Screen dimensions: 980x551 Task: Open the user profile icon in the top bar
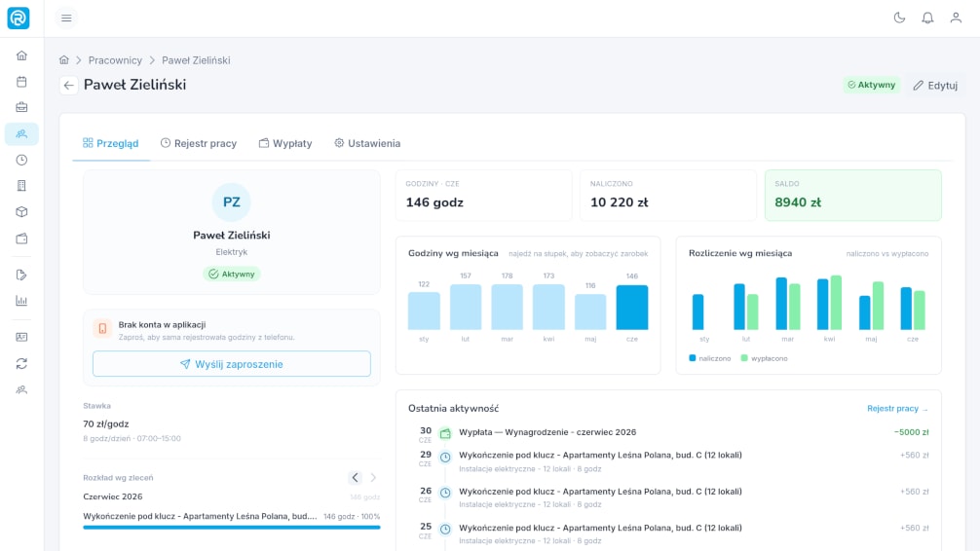pos(956,18)
